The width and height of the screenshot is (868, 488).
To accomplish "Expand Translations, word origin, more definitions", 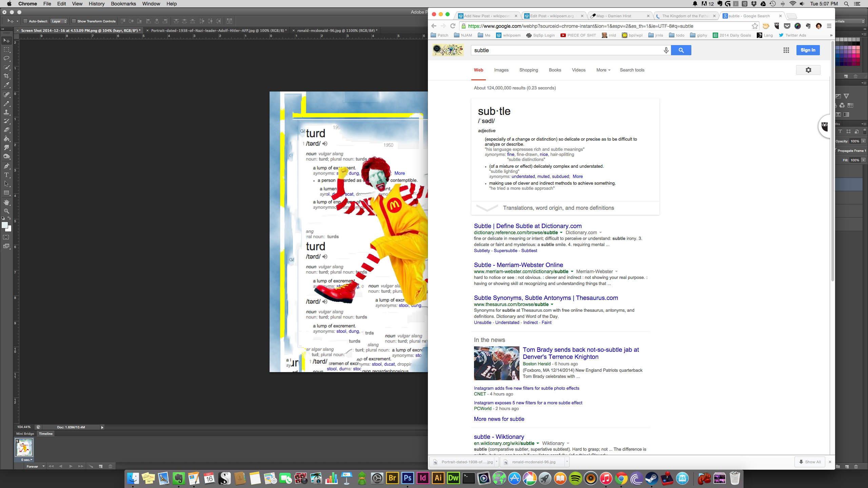I will pos(558,208).
